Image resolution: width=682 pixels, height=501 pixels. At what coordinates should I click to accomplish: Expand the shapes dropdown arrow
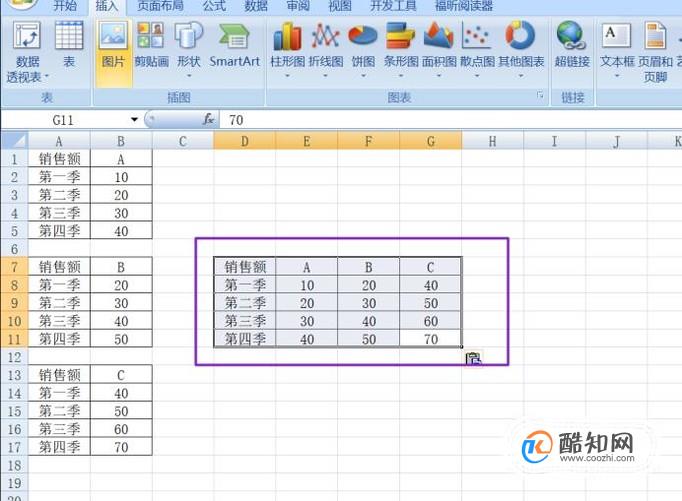(x=189, y=76)
